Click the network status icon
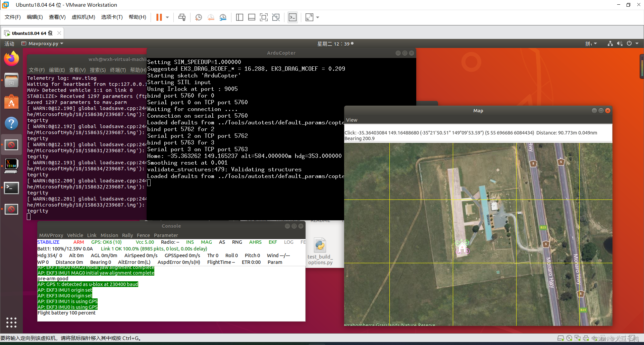Viewport: 644px width, 345px height. [610, 44]
